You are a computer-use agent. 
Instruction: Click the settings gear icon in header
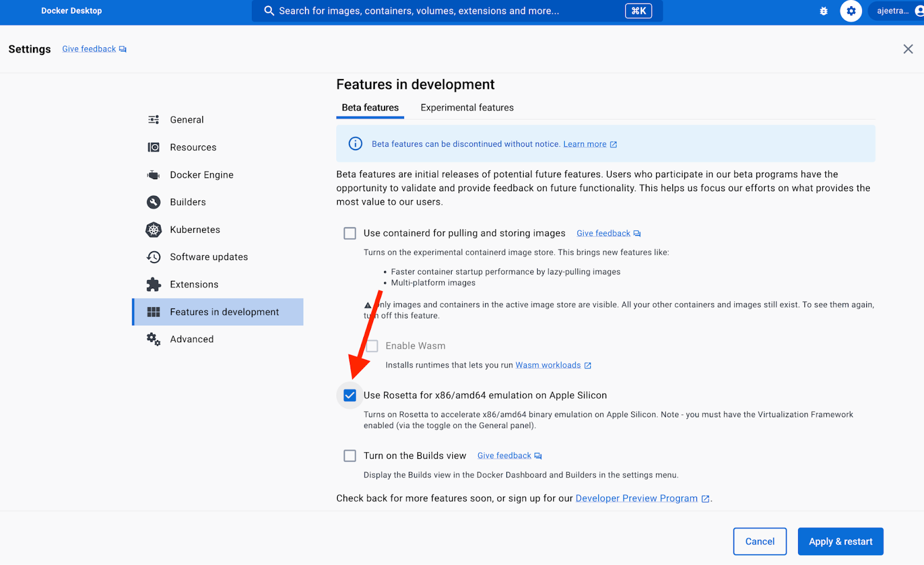pos(851,11)
